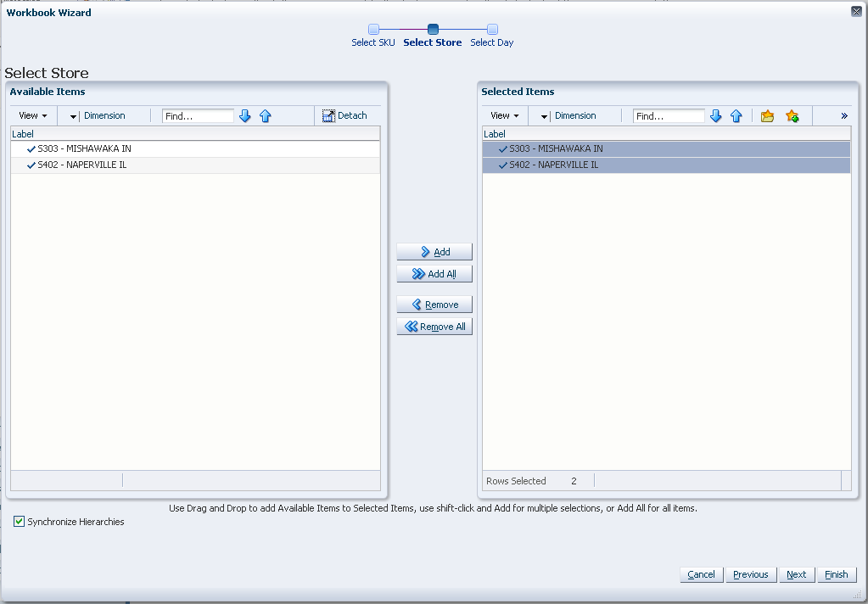Screen dimensions: 868x604
Task: Select S402 - NAPERVILLE IL in Available Items
Action: [195, 165]
